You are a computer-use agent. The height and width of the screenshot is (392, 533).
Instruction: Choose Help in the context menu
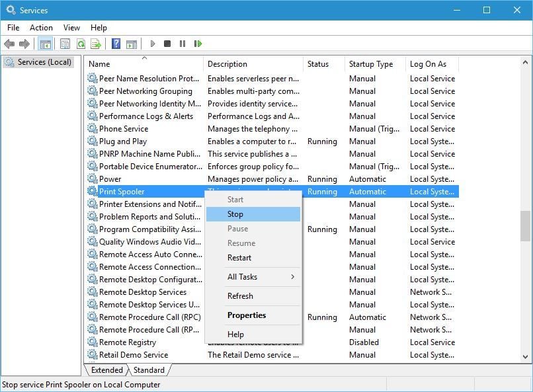(253, 334)
